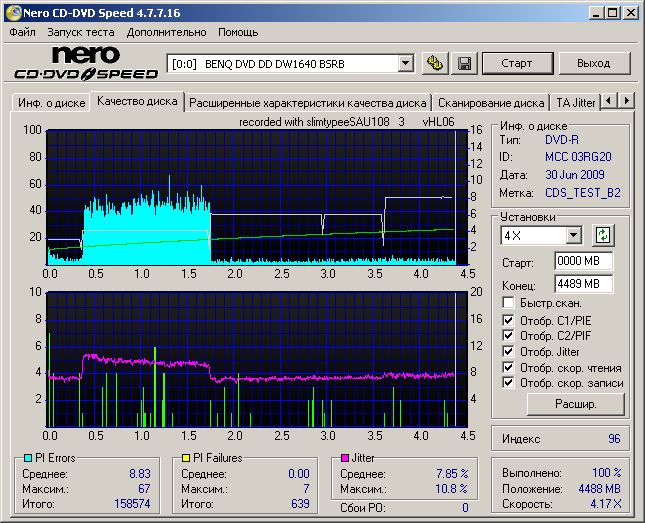
Task: Click the save (floppy disk) icon
Action: pyautogui.click(x=464, y=63)
